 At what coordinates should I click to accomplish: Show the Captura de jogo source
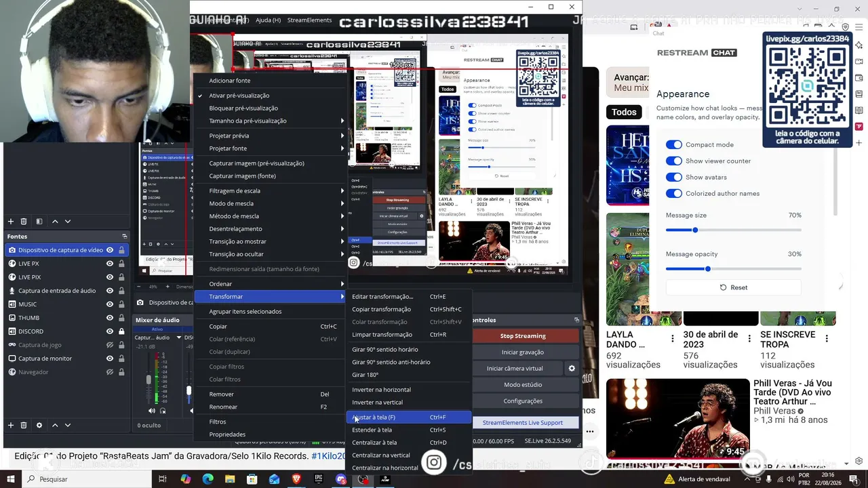tap(110, 345)
